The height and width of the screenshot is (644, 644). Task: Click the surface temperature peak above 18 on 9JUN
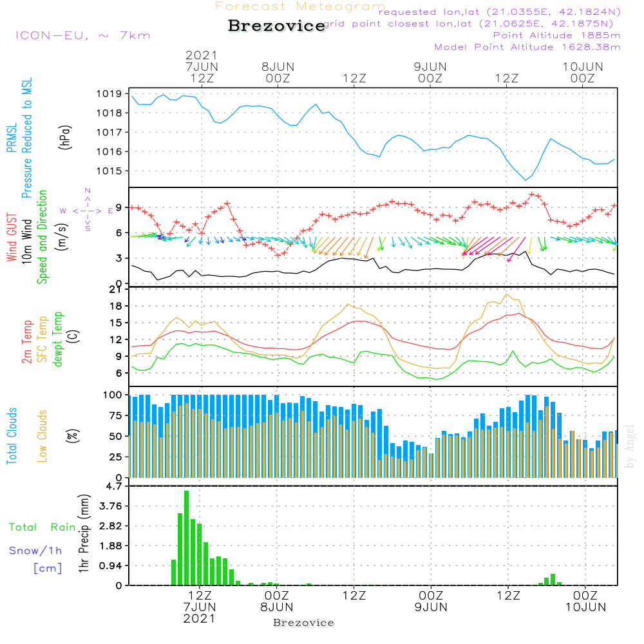(x=506, y=294)
